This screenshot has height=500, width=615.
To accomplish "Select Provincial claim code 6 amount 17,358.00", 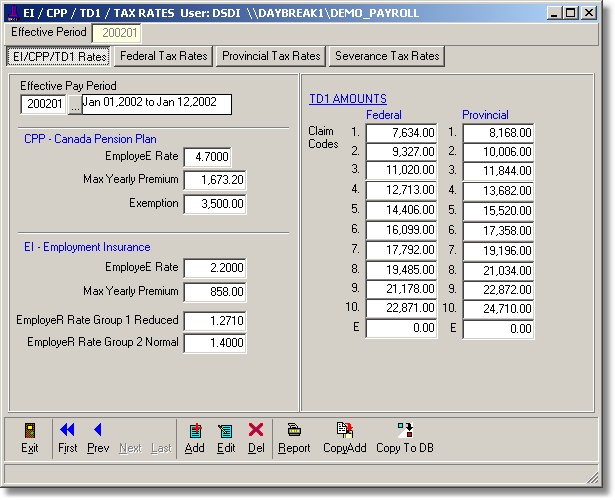I will 498,231.
